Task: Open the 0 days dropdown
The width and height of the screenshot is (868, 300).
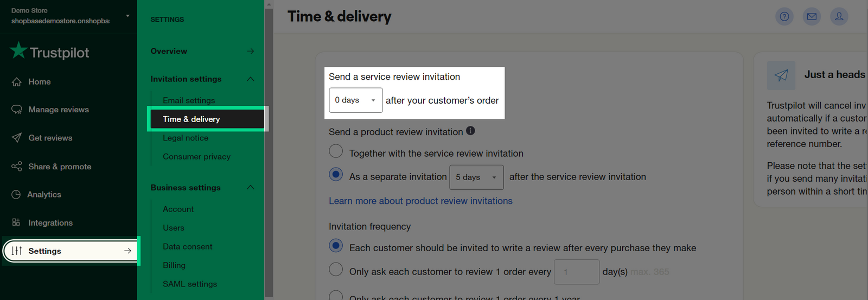Action: pos(356,100)
